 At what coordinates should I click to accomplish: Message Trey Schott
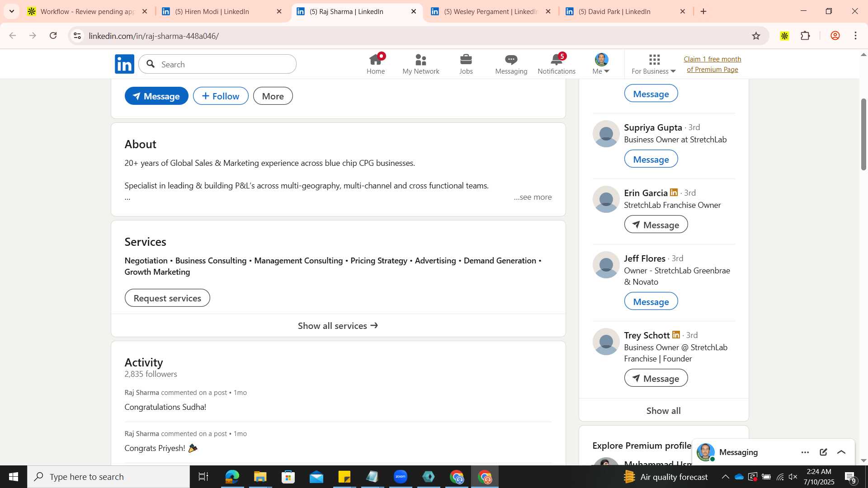coord(656,378)
